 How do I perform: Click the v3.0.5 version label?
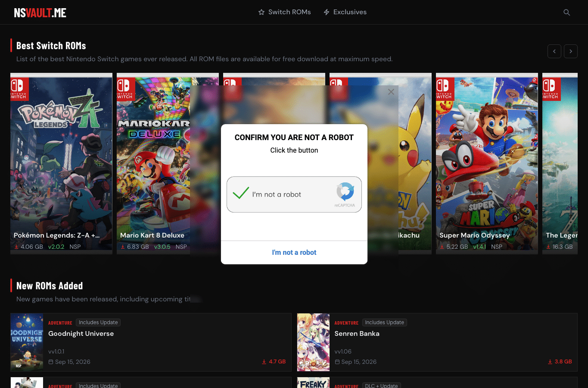click(x=162, y=247)
